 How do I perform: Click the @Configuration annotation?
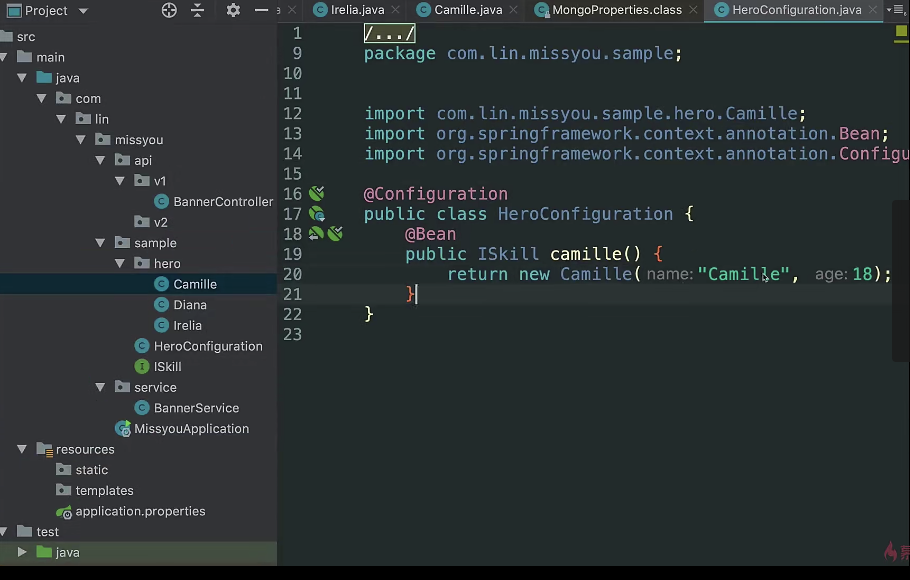435,193
